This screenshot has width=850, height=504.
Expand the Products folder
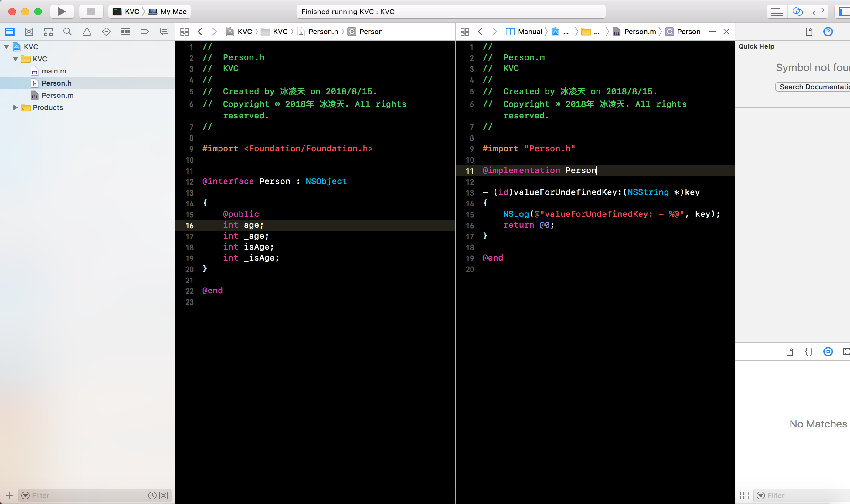point(15,107)
